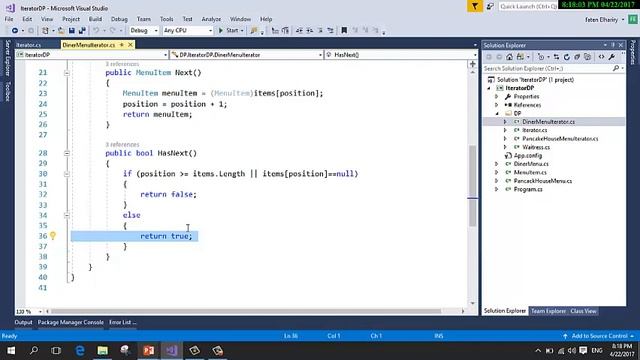640x360 pixels.
Task: Click the Open File toolbar icon
Action: click(x=61, y=31)
